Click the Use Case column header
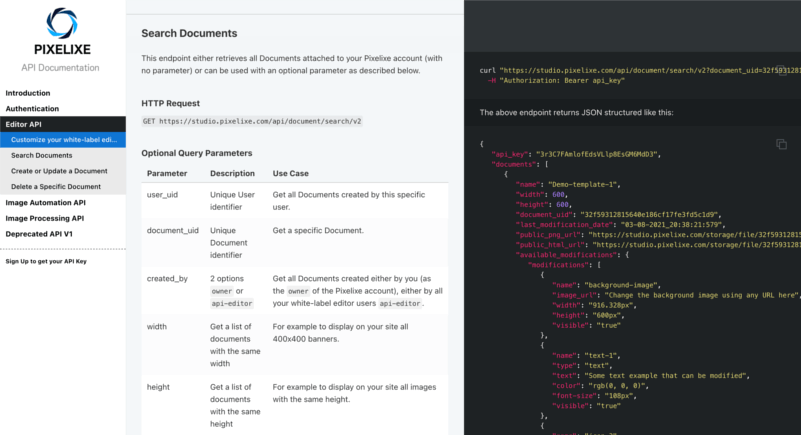The width and height of the screenshot is (801, 435). tap(290, 174)
